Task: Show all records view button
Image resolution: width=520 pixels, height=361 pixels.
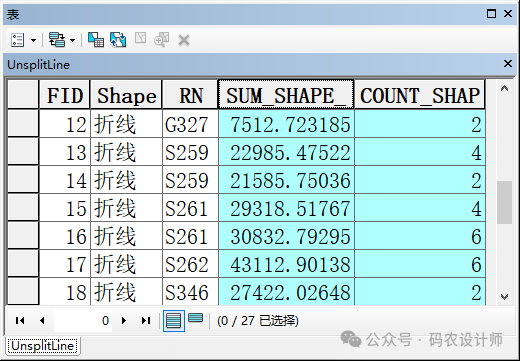Action: [x=174, y=321]
